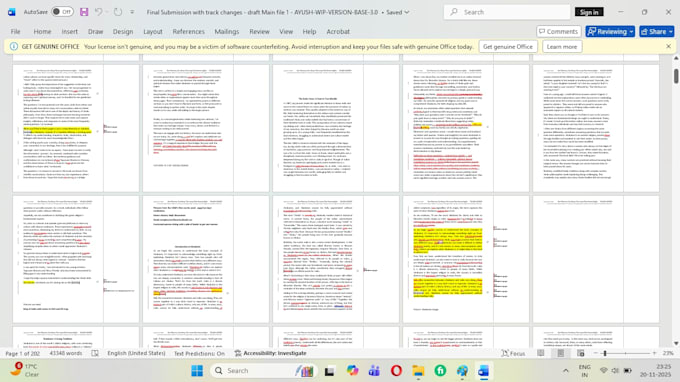Open the Mailings tab
This screenshot has width=680, height=382.
(x=226, y=32)
